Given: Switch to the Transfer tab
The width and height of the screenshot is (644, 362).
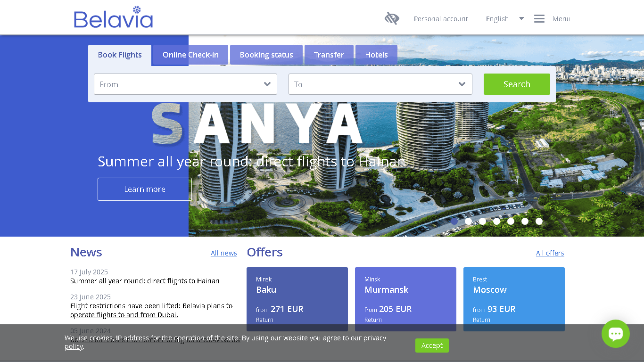Looking at the screenshot, I should [329, 55].
